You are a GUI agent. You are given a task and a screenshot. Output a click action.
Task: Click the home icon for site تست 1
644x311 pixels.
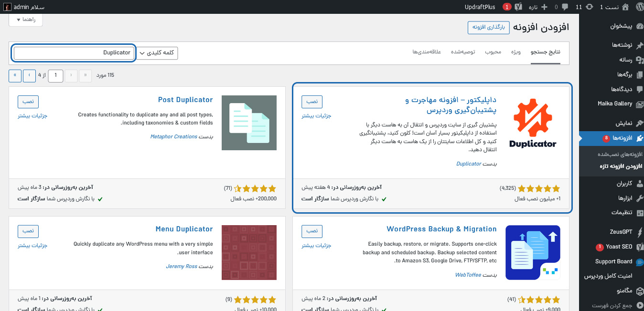[625, 7]
